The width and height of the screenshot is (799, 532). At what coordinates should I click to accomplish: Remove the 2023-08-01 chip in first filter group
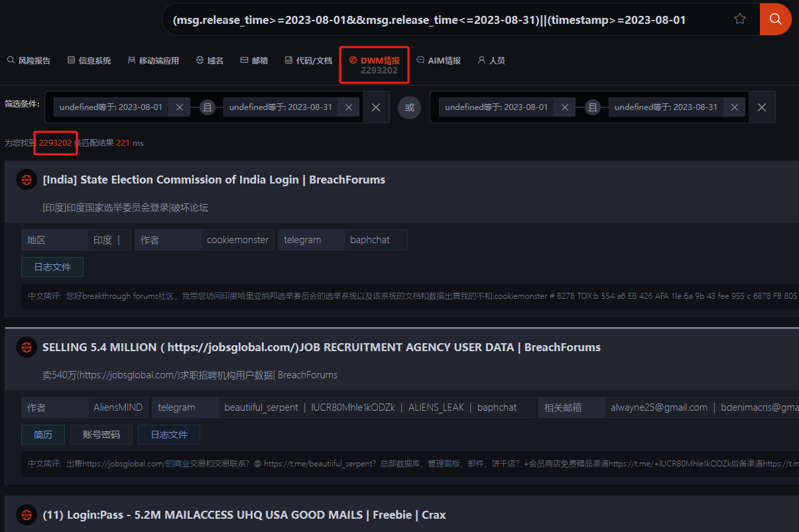[x=179, y=107]
